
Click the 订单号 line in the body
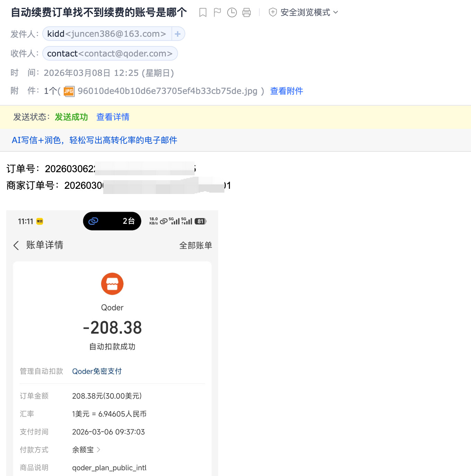101,169
